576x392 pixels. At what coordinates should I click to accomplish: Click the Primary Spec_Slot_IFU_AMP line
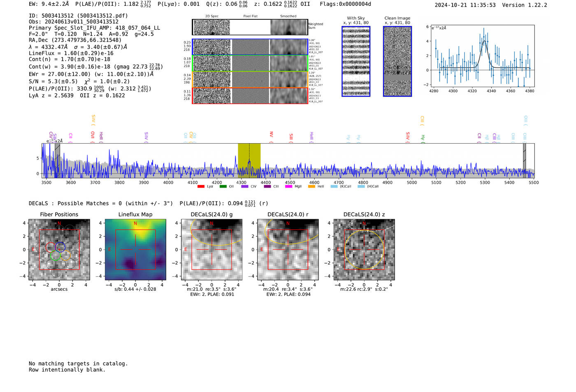point(95,28)
